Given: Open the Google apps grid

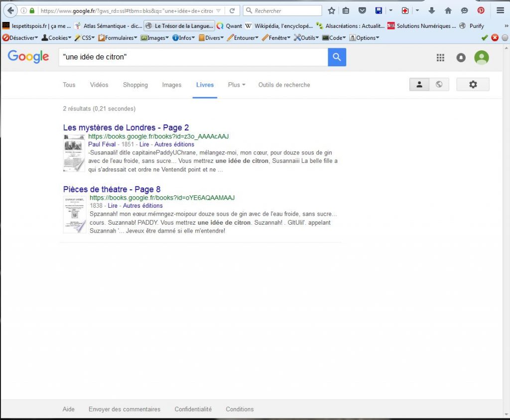Looking at the screenshot, I should point(440,58).
